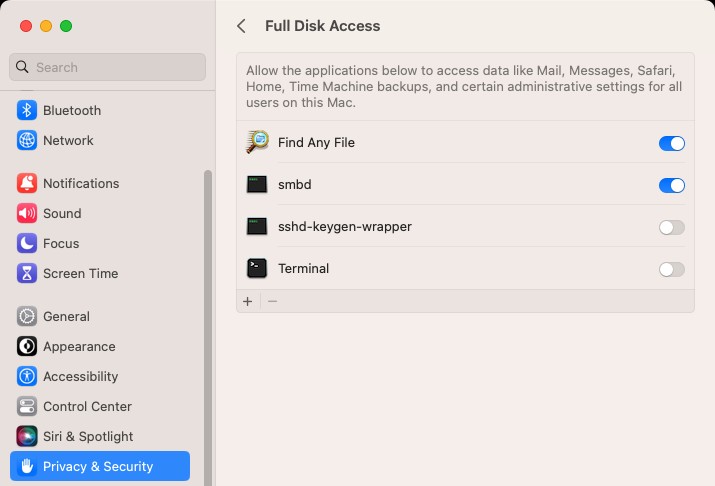
Task: Select Control Center in the sidebar
Action: pos(87,406)
